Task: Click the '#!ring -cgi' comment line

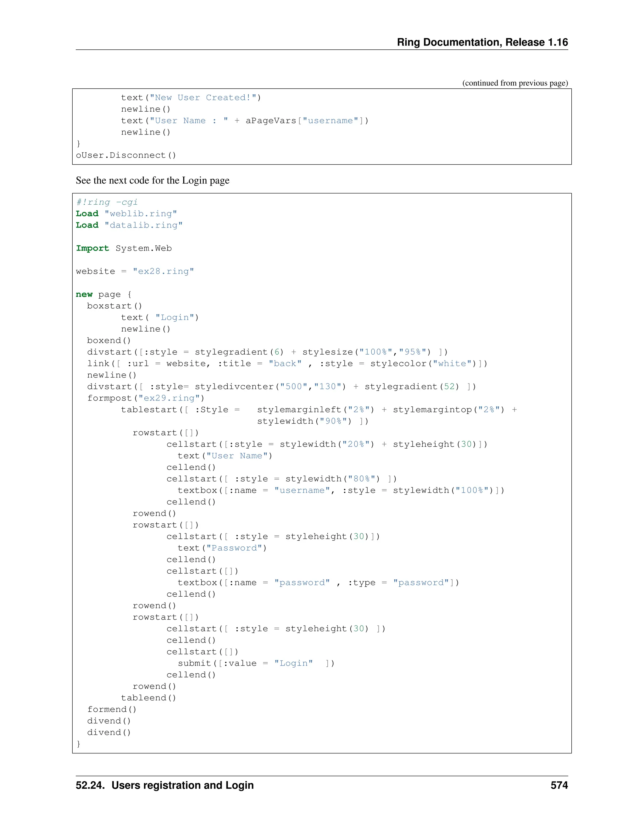Action: pos(107,202)
